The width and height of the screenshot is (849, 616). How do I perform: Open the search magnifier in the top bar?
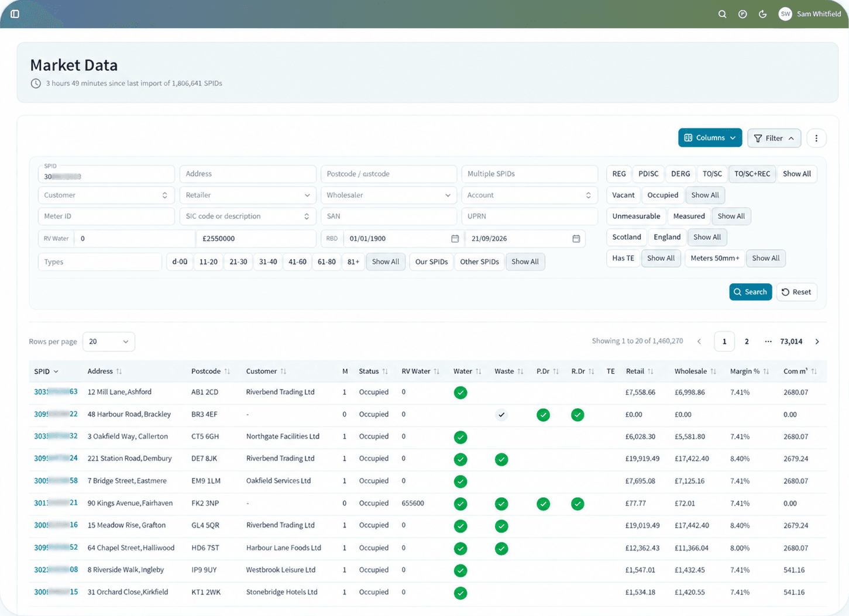point(723,14)
